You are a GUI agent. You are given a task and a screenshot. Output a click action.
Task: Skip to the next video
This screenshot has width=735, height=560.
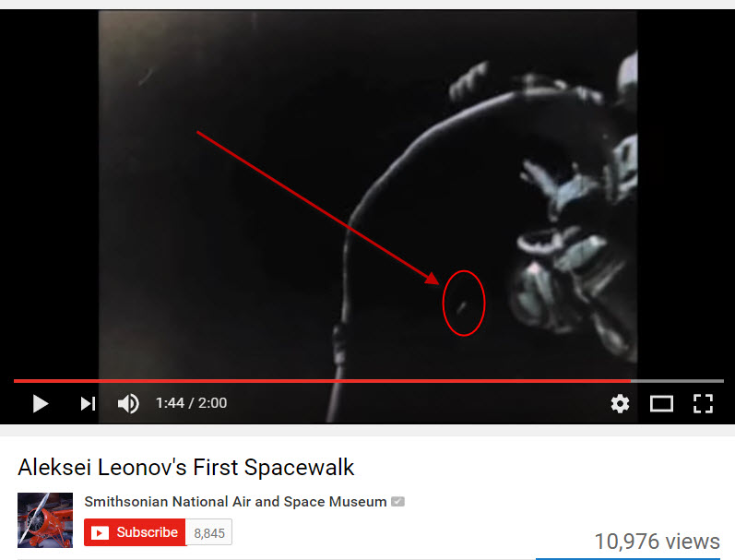(x=88, y=403)
